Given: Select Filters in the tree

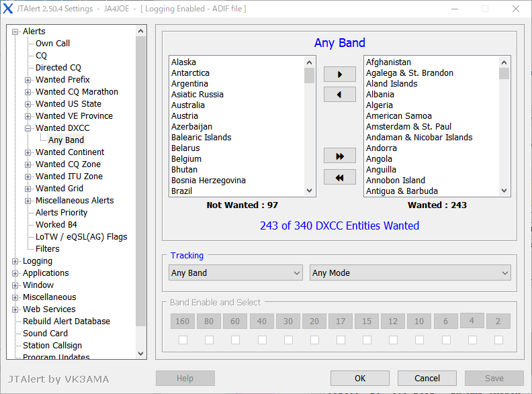Looking at the screenshot, I should coord(48,249).
